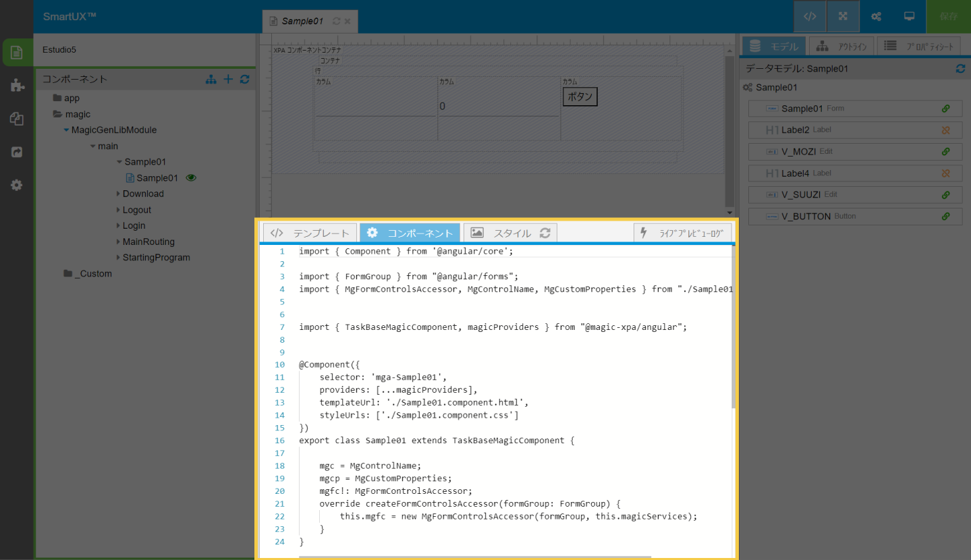Toggle the eye icon next to Sample01

[x=191, y=178]
